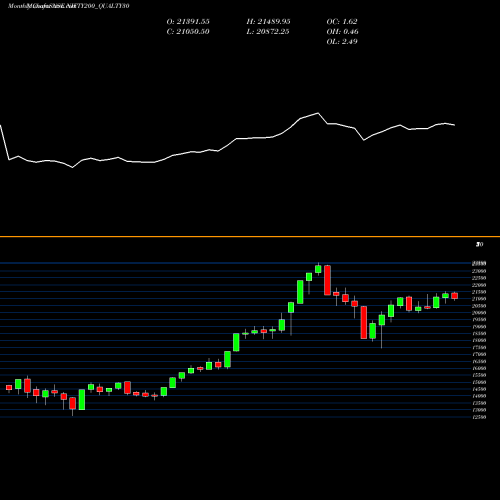Click the 12500 lowest price axis label
The image size is (500, 500).
pos(479,417)
